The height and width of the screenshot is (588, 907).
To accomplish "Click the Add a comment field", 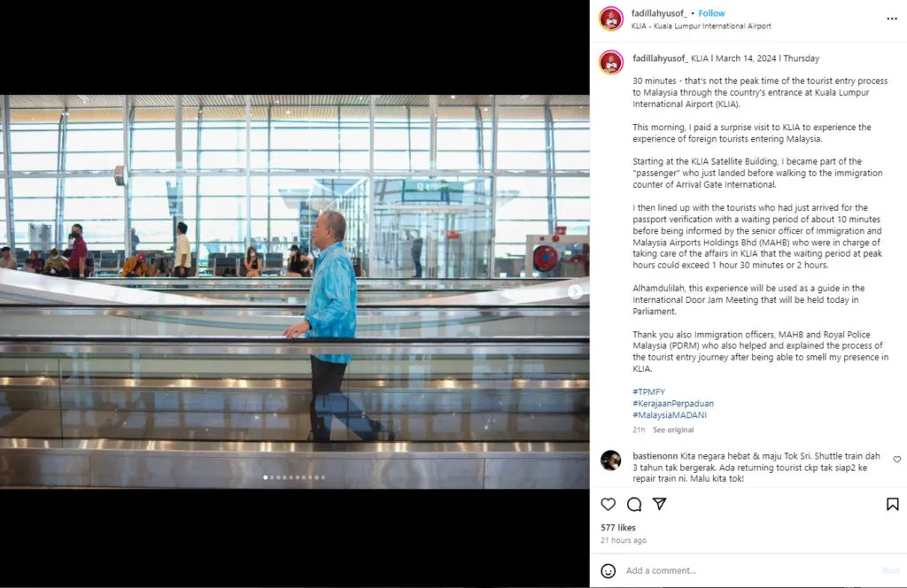I will click(x=752, y=570).
